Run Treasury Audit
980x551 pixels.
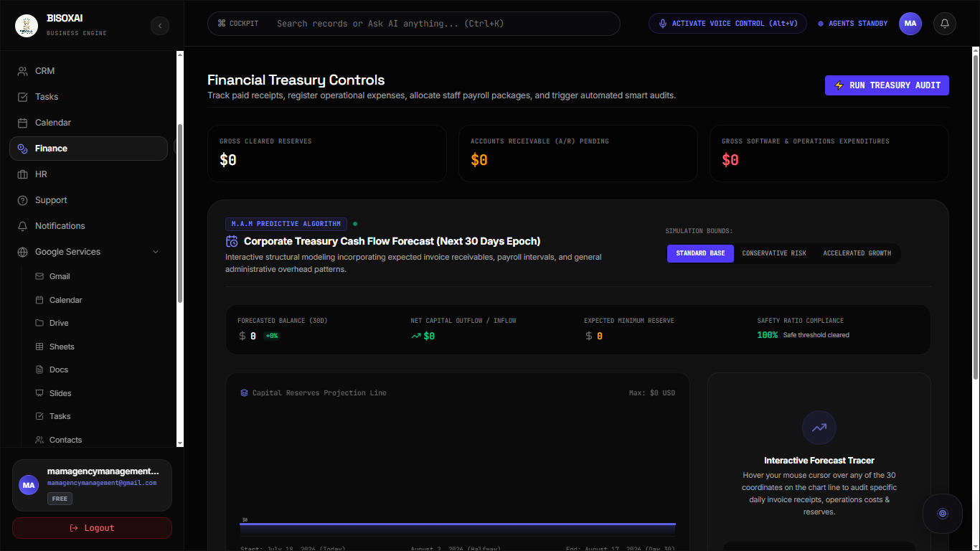click(x=887, y=85)
